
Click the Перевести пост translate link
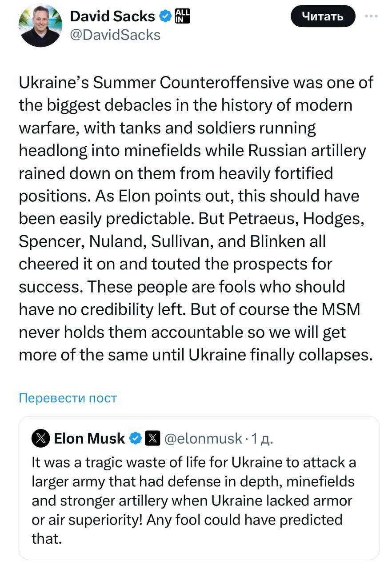68,398
